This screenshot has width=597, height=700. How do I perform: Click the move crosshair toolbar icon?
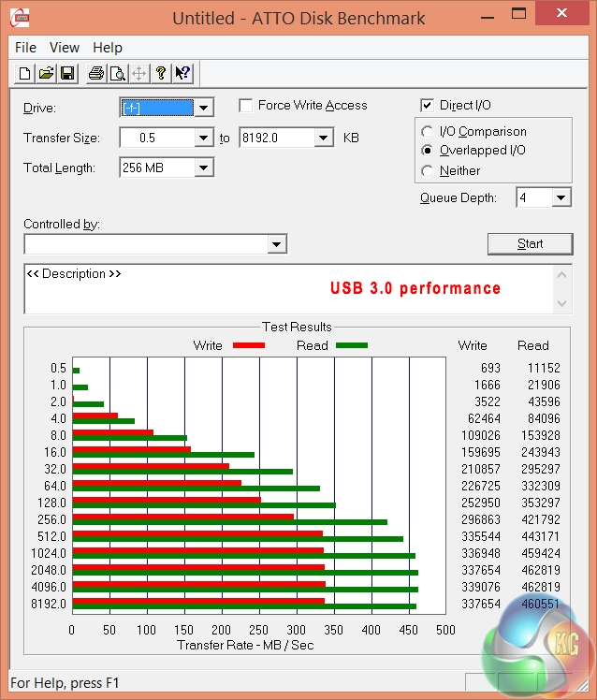click(x=138, y=73)
